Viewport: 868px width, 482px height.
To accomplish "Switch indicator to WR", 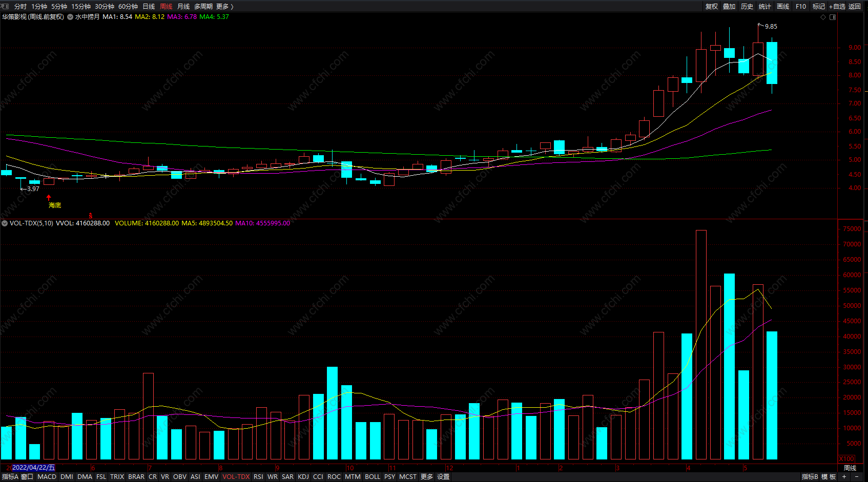I will pyautogui.click(x=273, y=477).
